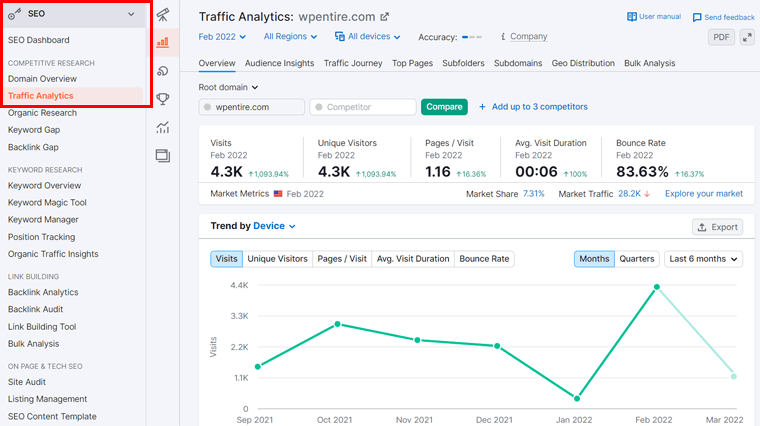Click the Send feedback link
This screenshot has height=426, width=760.
coord(729,17)
